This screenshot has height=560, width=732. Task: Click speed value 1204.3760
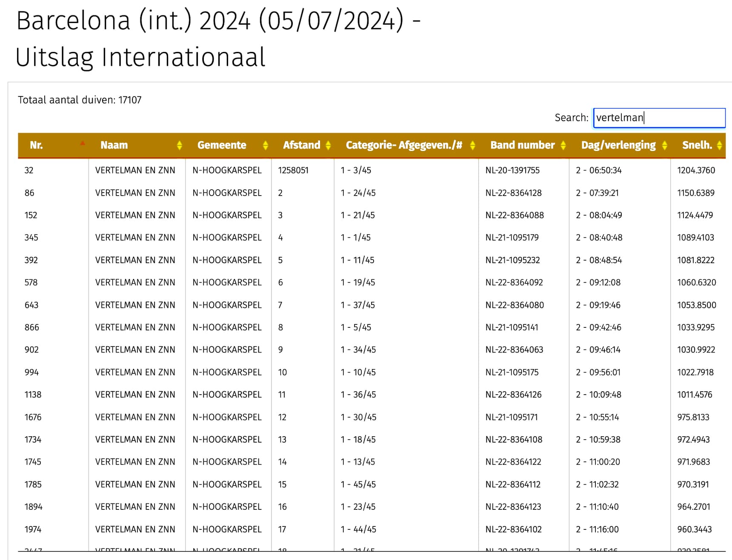pos(696,171)
